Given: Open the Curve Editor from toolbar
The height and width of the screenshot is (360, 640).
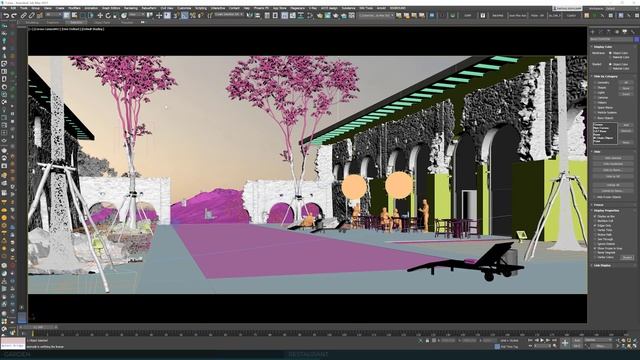Looking at the screenshot, I should tap(293, 16).
